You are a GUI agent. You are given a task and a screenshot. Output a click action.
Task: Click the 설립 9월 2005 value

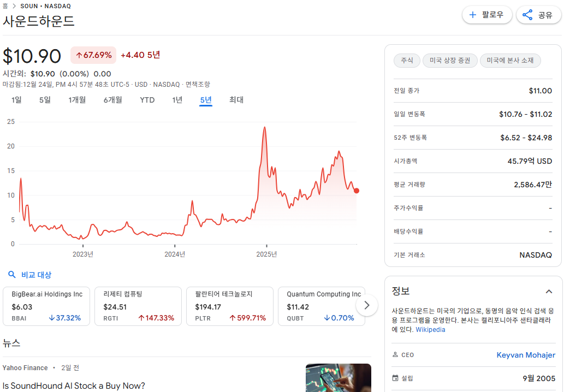(x=539, y=378)
